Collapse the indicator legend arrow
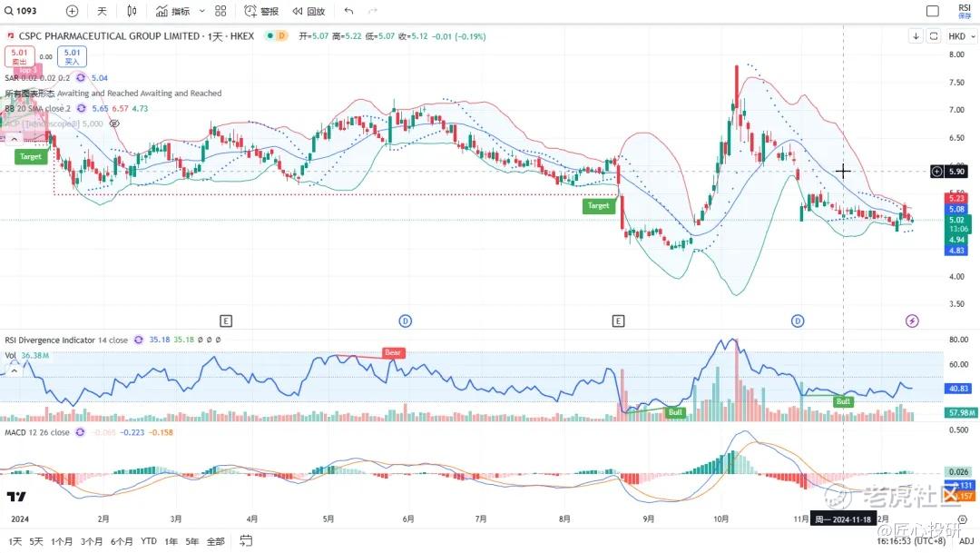This screenshot has height=553, width=980. 14,139
